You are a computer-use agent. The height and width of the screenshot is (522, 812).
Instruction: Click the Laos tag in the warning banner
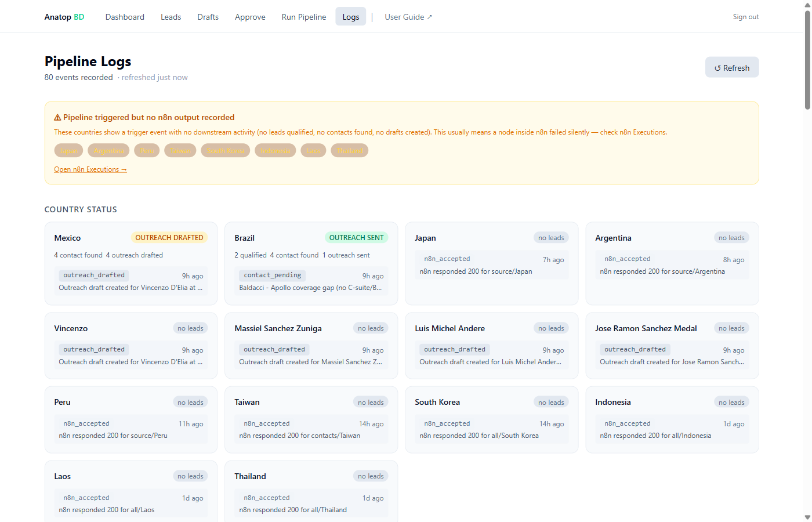(x=314, y=150)
